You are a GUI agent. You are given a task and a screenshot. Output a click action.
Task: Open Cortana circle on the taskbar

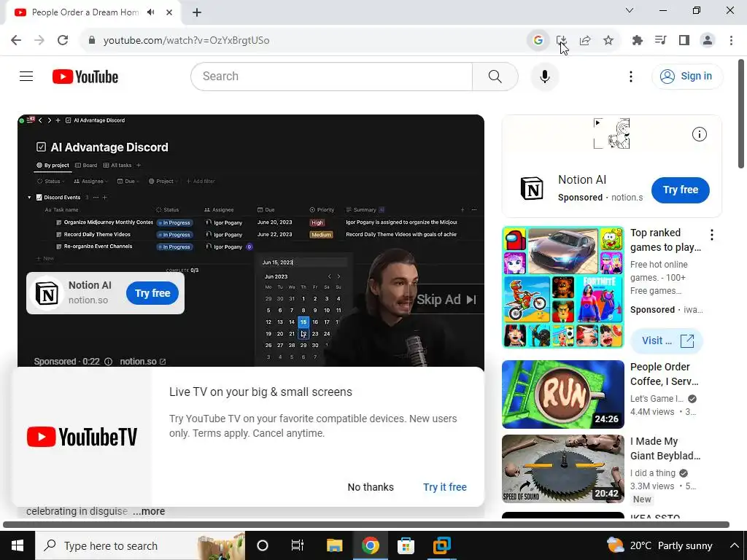pyautogui.click(x=263, y=545)
